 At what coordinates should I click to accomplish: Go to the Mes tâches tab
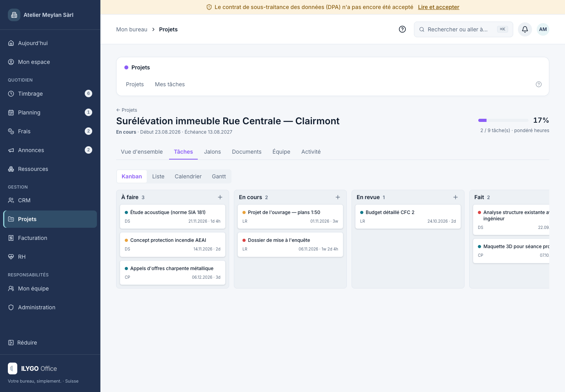click(170, 84)
